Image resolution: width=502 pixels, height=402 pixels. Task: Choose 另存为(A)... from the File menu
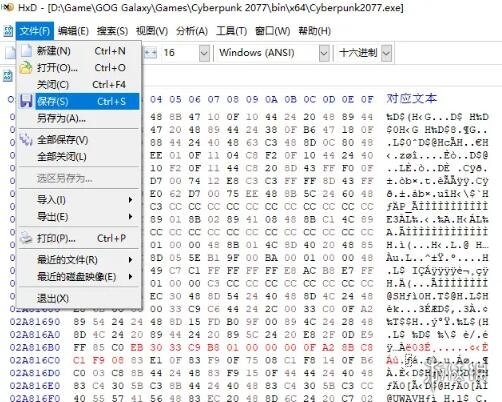click(79, 118)
